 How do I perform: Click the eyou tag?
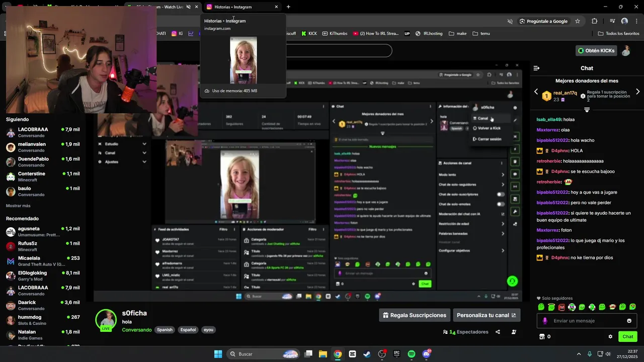coord(208,330)
